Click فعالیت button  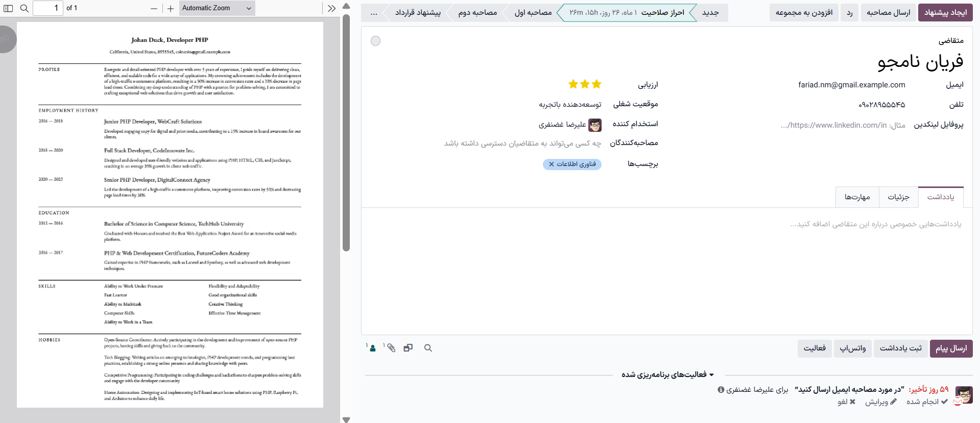pyautogui.click(x=815, y=348)
